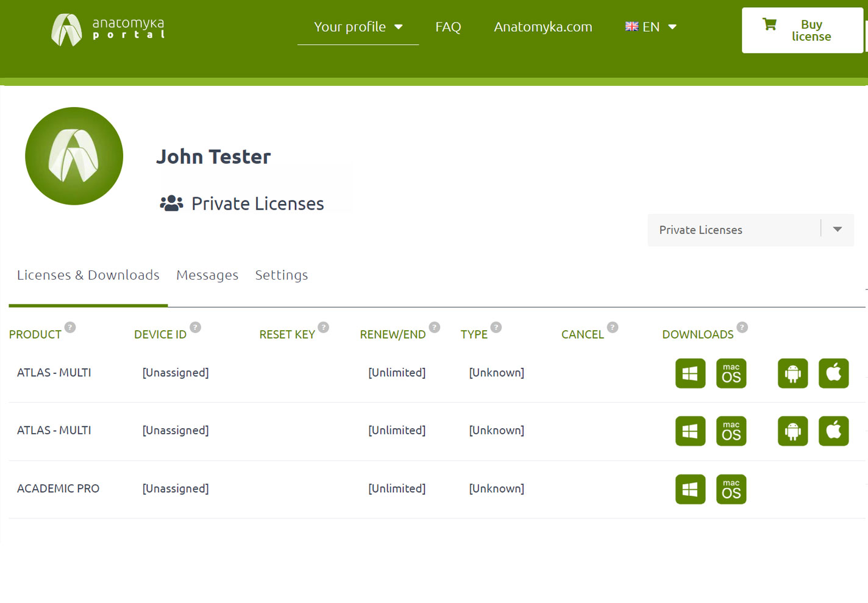Click the DOWNLOADS column header

(698, 334)
